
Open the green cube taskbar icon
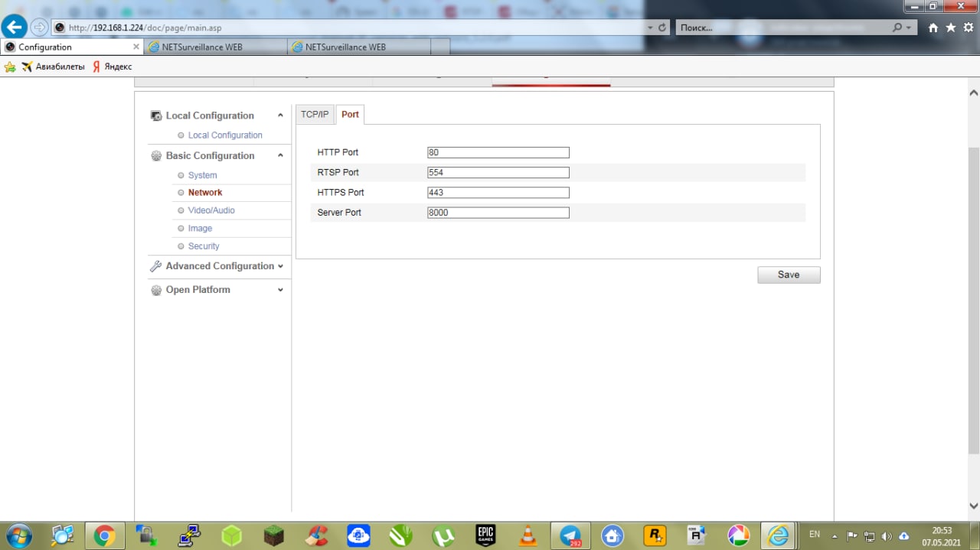(x=231, y=535)
